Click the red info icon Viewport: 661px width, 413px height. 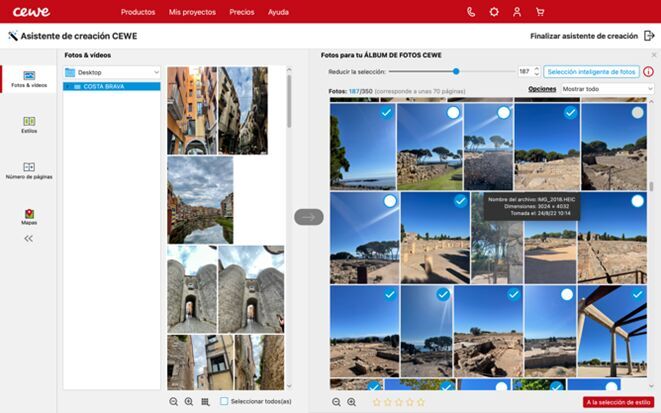pos(648,72)
